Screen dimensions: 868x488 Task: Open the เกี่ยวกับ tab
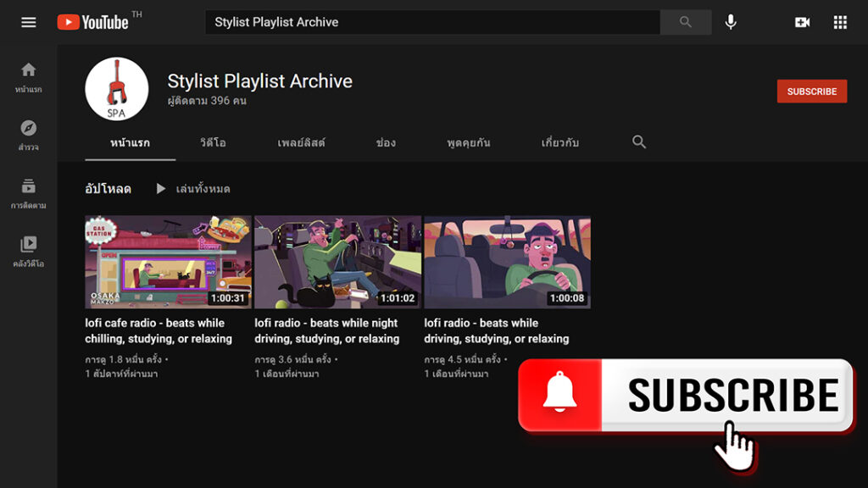[x=559, y=143]
